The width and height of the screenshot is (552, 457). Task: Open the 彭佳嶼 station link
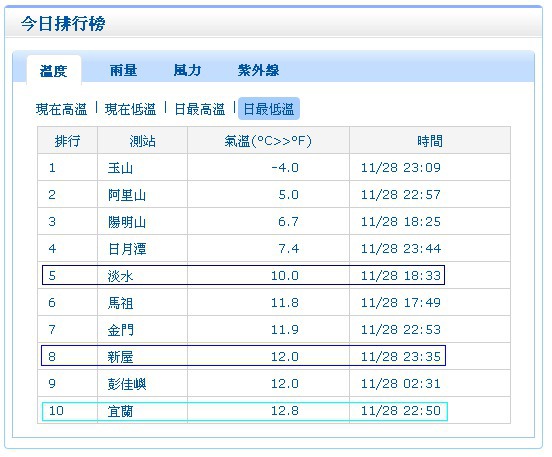[x=127, y=384]
